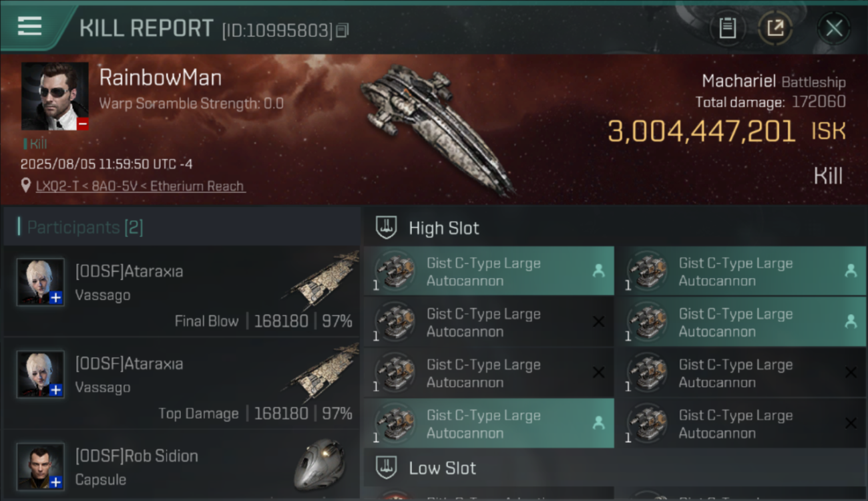Select the Machariel ship image
This screenshot has height=501, width=868.
437,127
